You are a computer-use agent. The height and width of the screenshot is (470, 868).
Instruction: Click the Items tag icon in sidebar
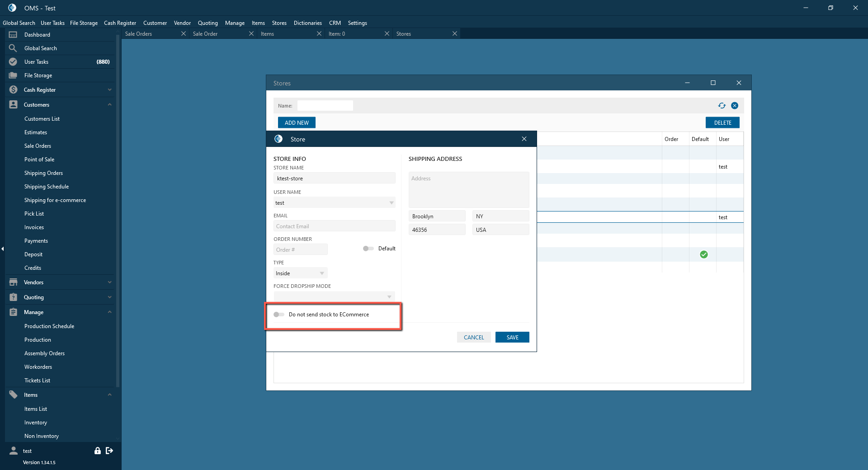[x=13, y=395]
